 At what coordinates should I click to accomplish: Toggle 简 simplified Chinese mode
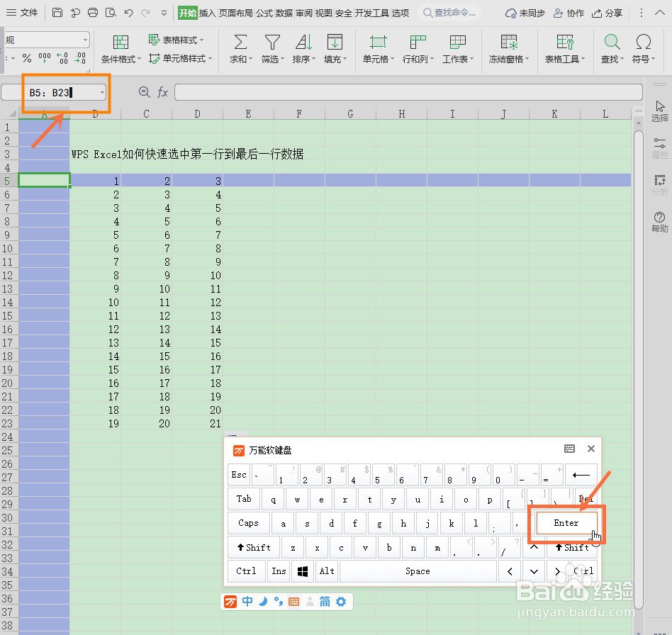325,601
